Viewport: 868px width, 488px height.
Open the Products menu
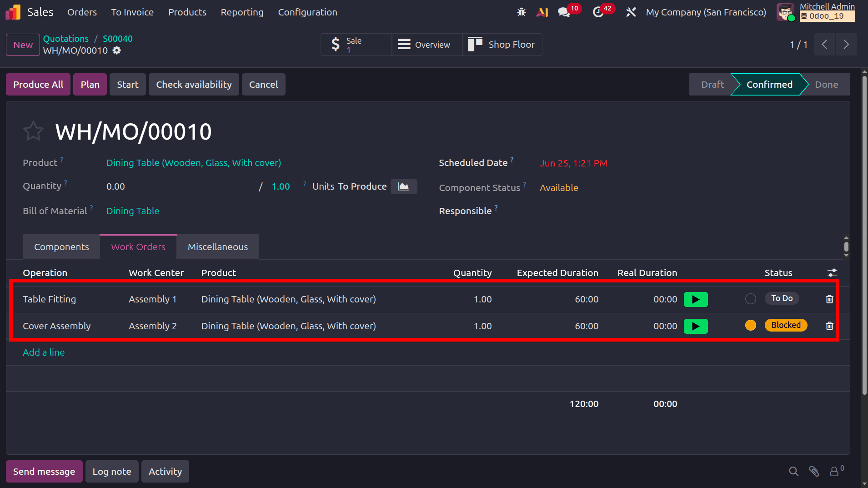(187, 12)
